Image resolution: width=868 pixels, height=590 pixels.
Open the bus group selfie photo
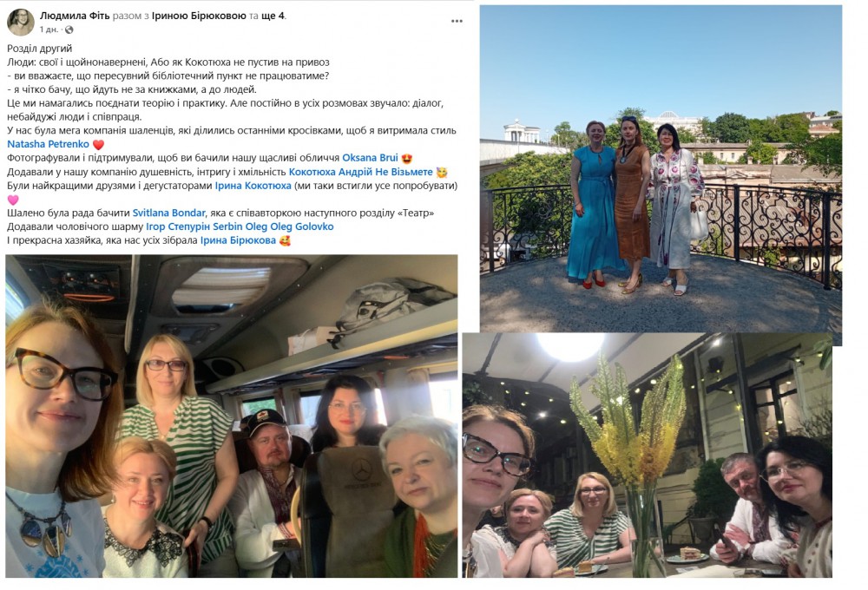pyautogui.click(x=232, y=416)
